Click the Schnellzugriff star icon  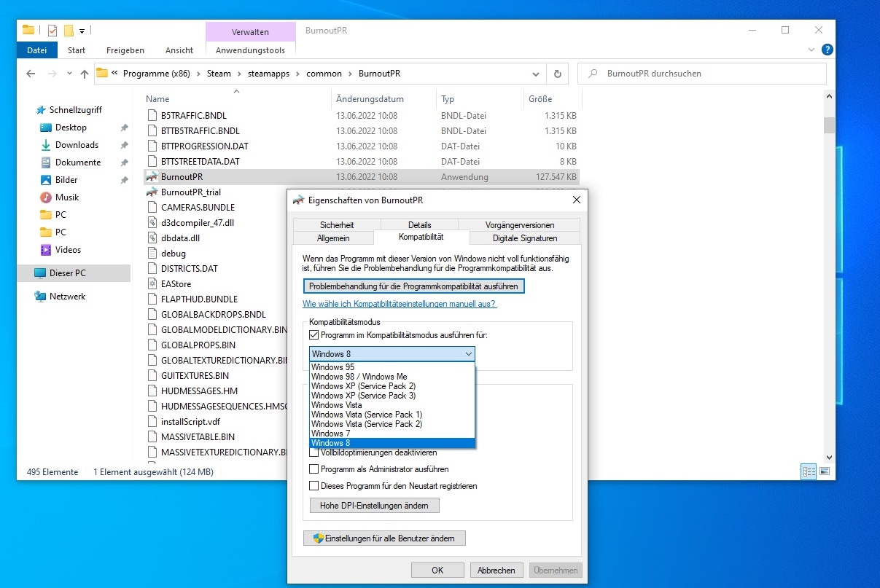(40, 110)
